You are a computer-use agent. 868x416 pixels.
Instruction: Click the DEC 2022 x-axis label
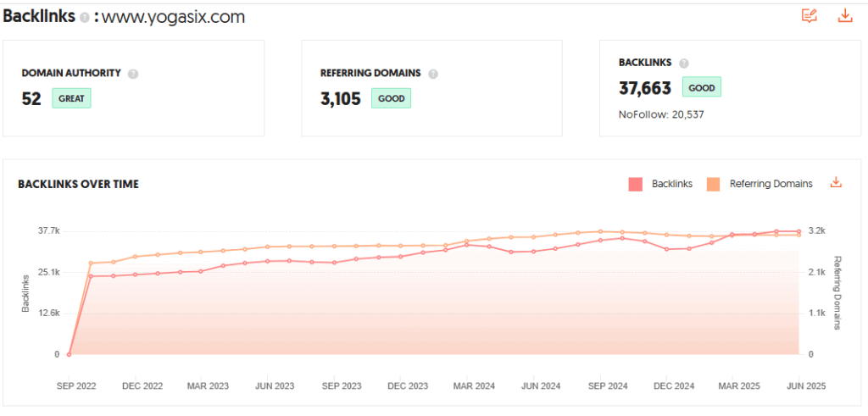click(x=142, y=386)
